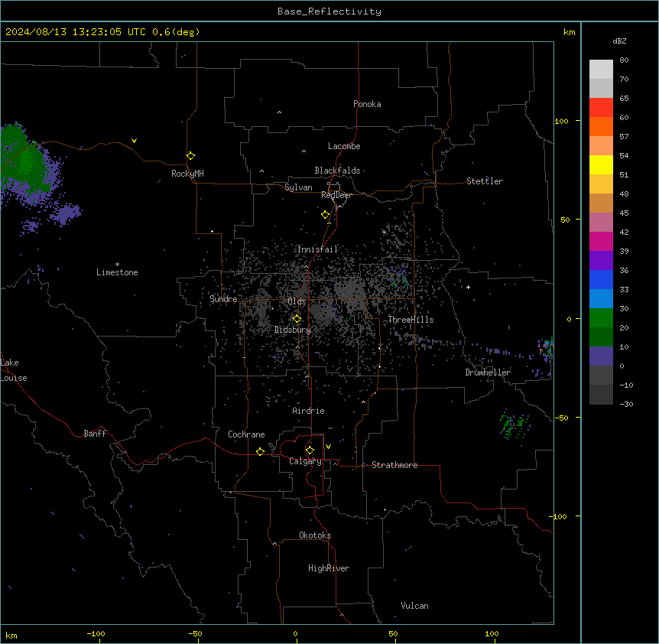Click the green radar echo southeast of Drumheller
Screen dimensions: 659x644
pos(515,424)
